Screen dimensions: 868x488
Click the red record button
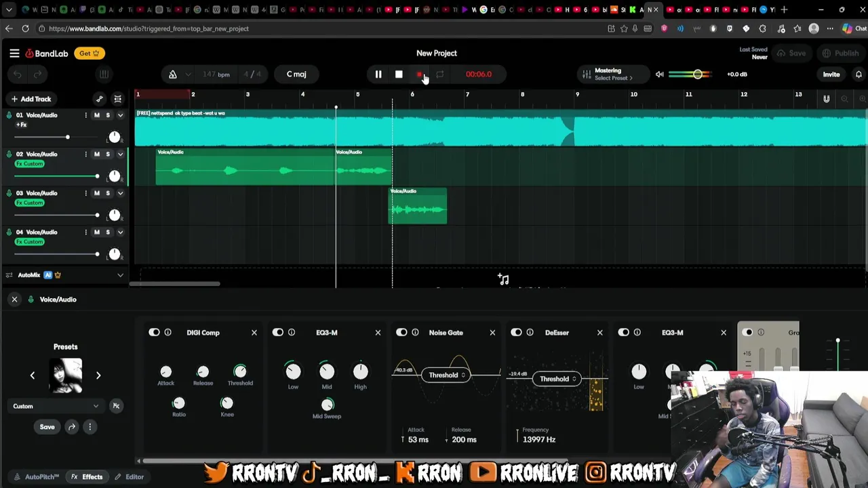[x=419, y=75]
